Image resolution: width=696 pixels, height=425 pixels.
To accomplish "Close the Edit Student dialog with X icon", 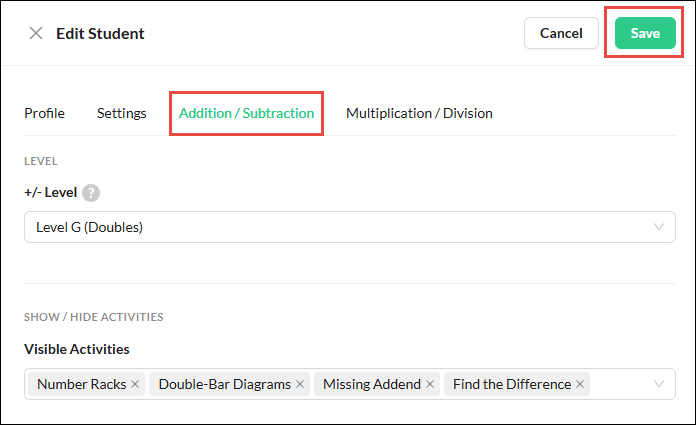I will [36, 33].
